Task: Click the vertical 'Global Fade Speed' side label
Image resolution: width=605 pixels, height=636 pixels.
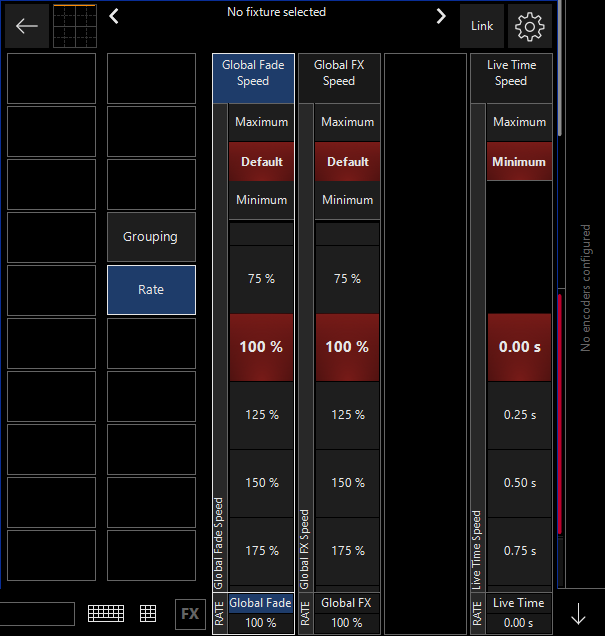Action: [219, 544]
